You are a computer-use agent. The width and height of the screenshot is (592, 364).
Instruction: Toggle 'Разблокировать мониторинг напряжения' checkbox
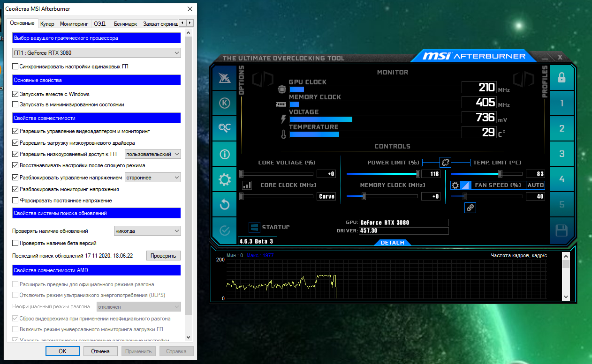pos(15,189)
